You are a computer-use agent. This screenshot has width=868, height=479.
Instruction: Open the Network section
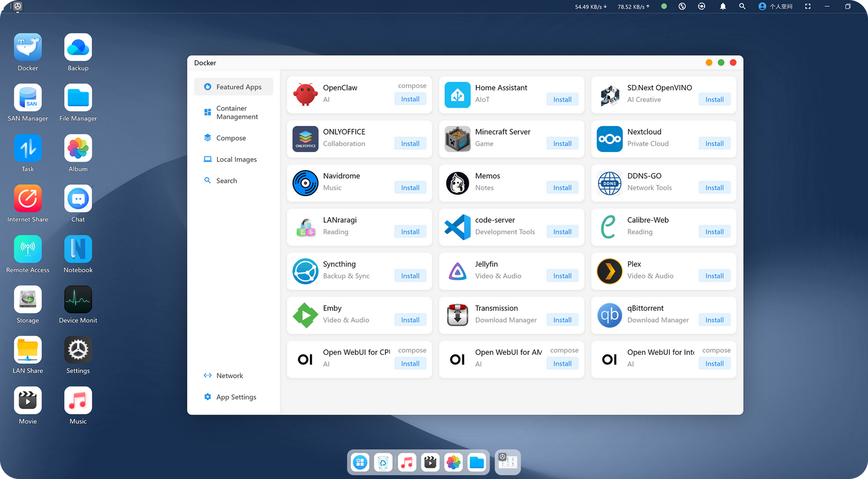tap(234, 375)
